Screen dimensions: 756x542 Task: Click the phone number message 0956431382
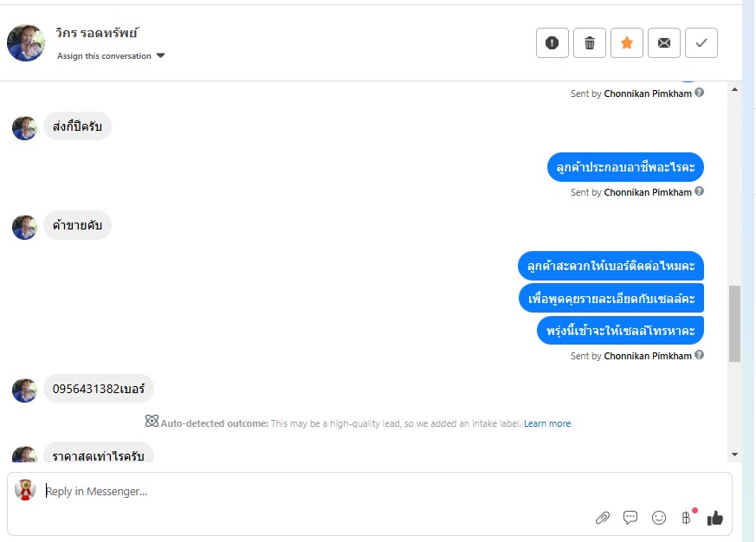(99, 389)
